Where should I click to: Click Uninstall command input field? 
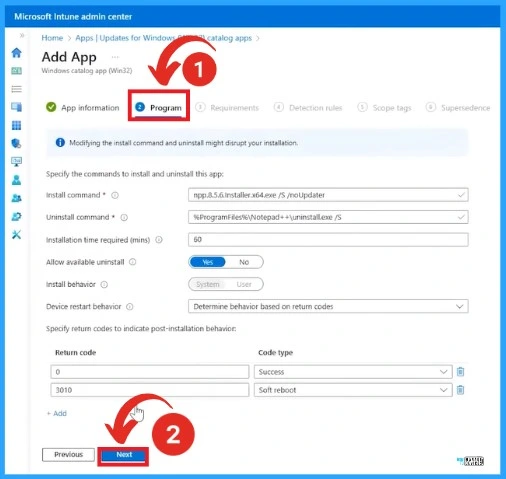(x=328, y=217)
